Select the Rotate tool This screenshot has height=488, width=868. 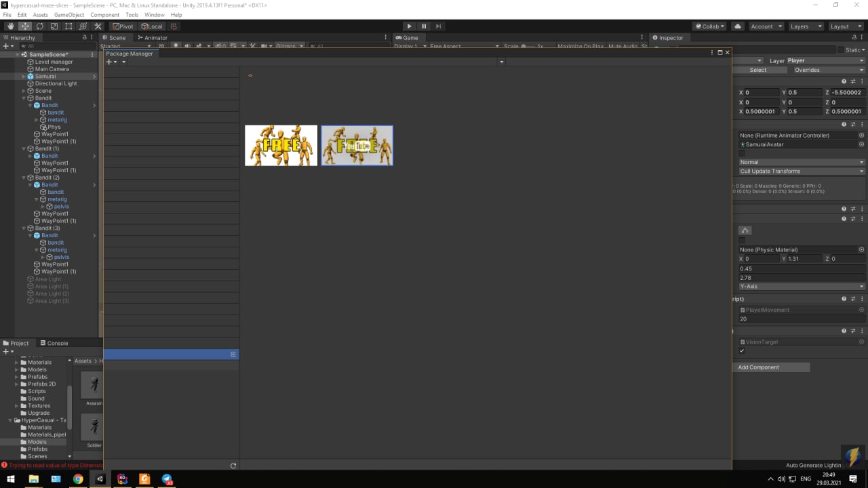pyautogui.click(x=39, y=26)
